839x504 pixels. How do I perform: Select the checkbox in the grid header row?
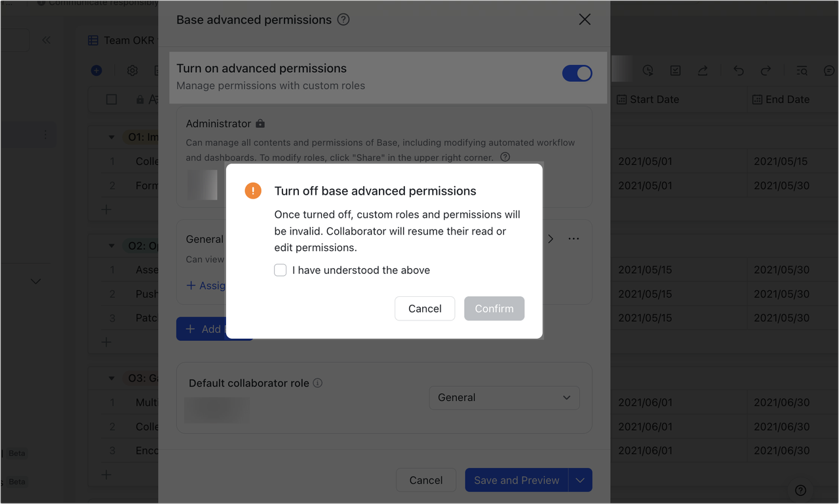(111, 99)
